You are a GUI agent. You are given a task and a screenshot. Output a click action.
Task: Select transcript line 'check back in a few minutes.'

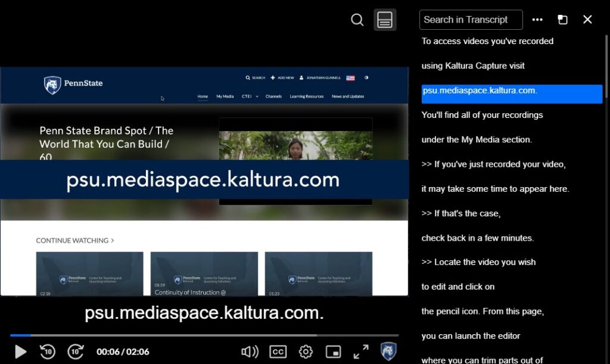click(477, 238)
